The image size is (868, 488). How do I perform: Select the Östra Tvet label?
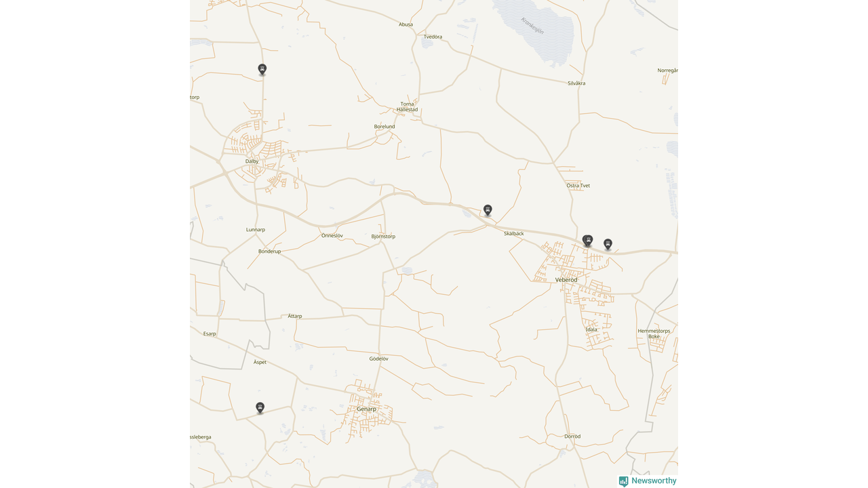point(578,186)
